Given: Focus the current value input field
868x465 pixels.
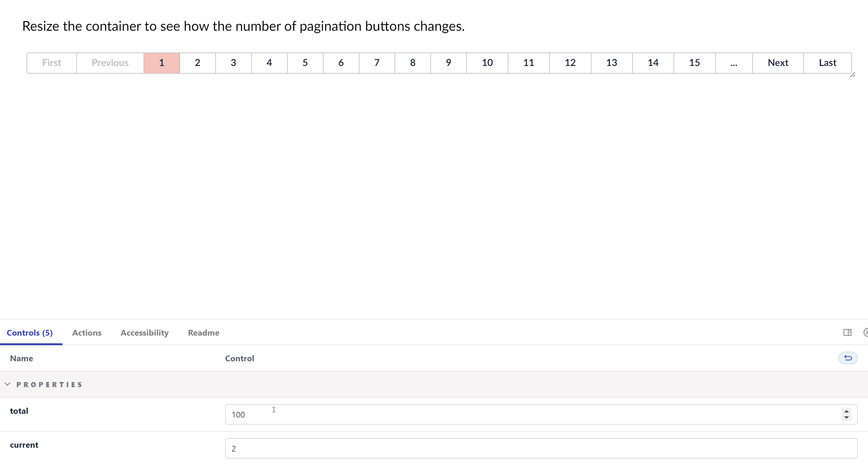Looking at the screenshot, I should pyautogui.click(x=541, y=448).
